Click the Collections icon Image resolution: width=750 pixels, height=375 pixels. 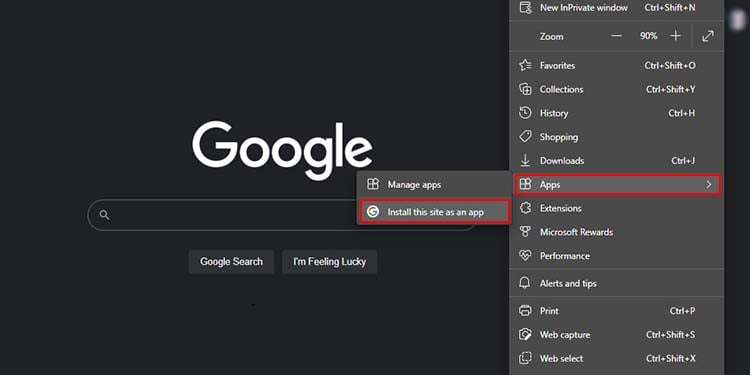525,89
